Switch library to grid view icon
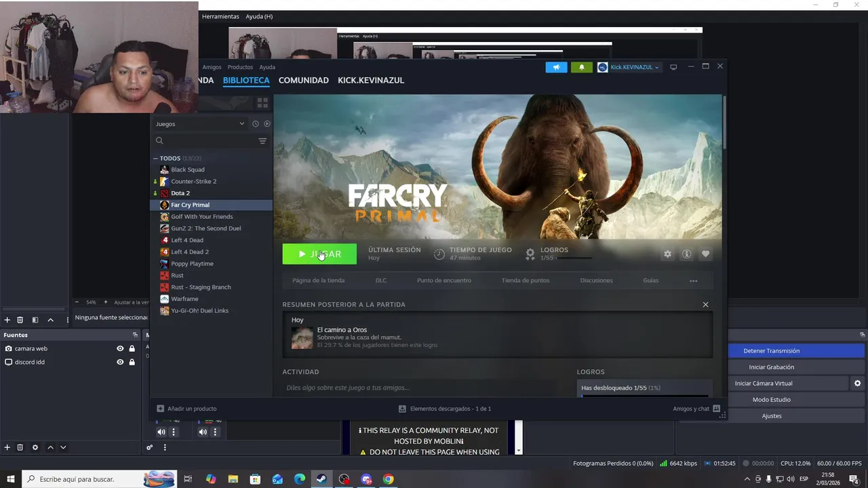This screenshot has height=488, width=868. click(x=262, y=103)
